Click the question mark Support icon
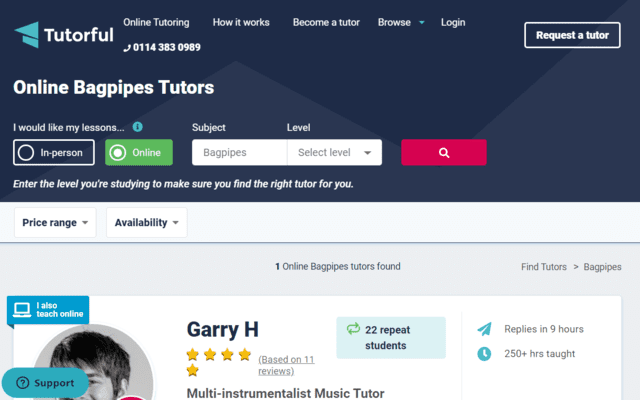Image resolution: width=640 pixels, height=400 pixels. pyautogui.click(x=22, y=383)
